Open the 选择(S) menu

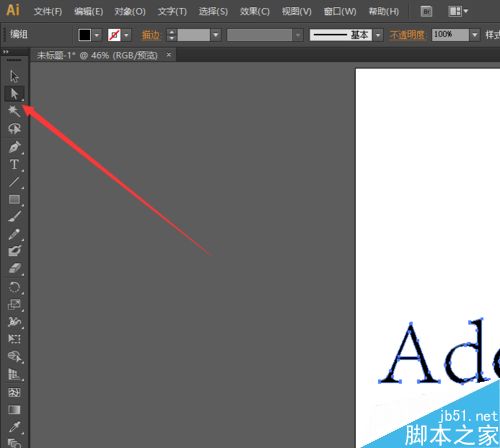(x=213, y=12)
